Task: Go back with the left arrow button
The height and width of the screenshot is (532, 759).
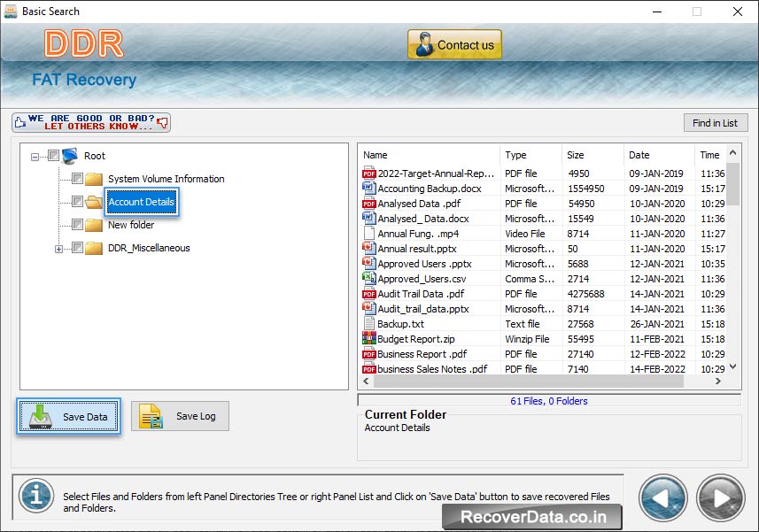Action: tap(662, 498)
